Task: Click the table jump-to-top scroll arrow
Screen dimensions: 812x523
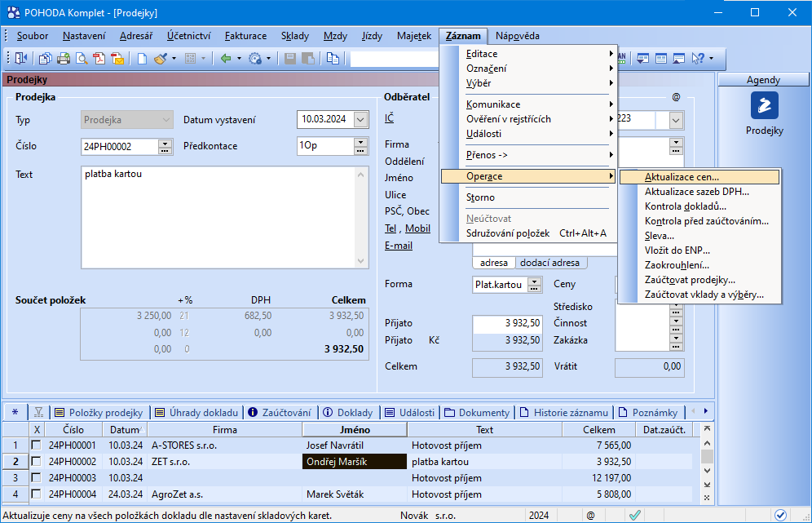Action: pos(707,429)
